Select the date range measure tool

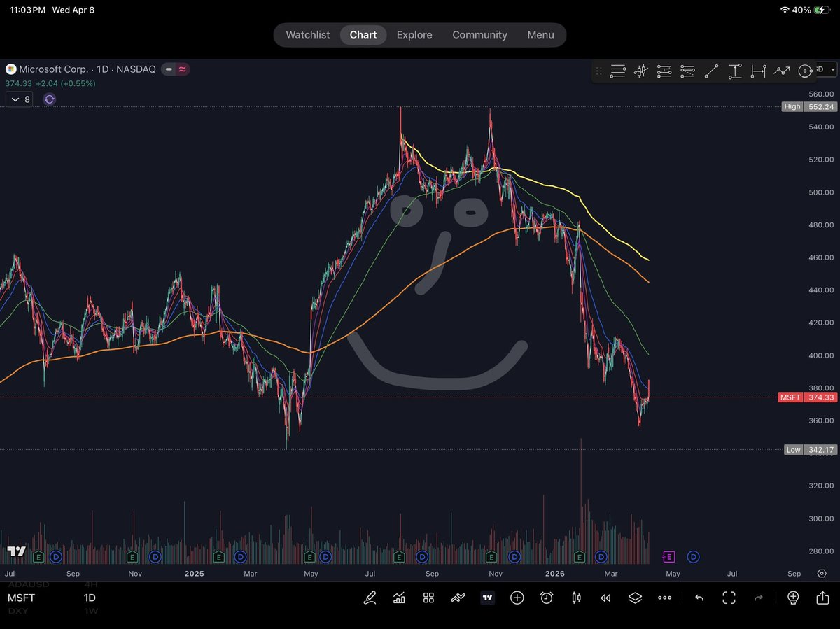[758, 71]
